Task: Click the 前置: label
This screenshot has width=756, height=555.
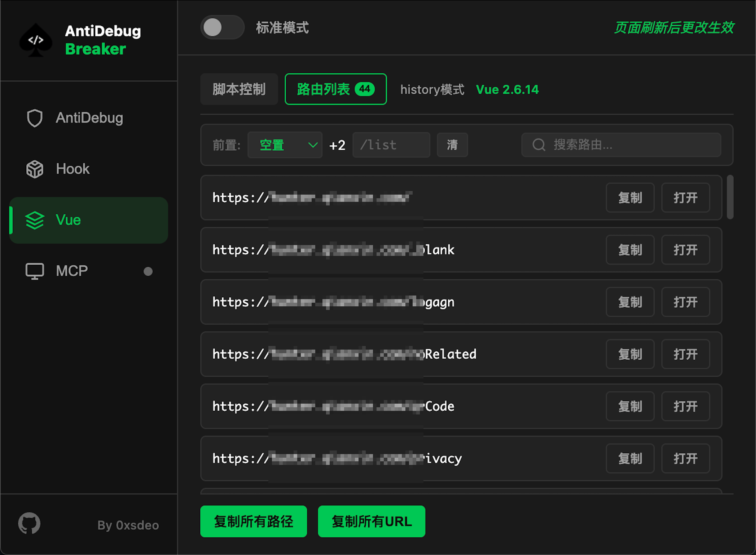Action: pos(226,145)
